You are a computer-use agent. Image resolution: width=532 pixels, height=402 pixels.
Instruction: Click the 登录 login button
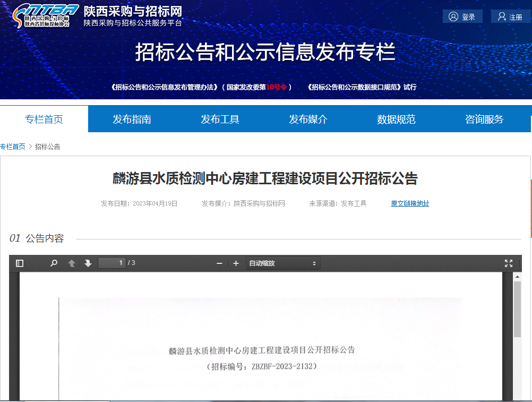tap(462, 16)
